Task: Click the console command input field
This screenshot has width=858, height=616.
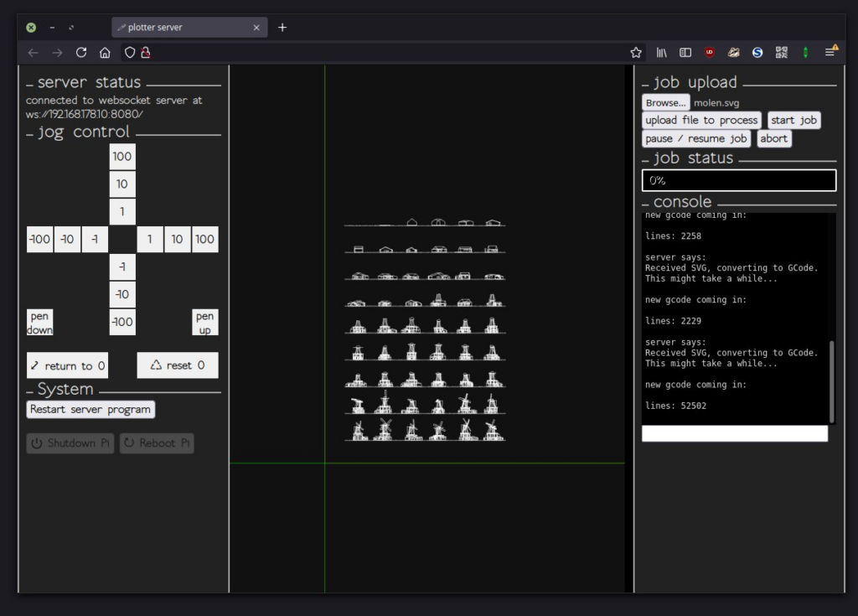Action: pos(734,433)
